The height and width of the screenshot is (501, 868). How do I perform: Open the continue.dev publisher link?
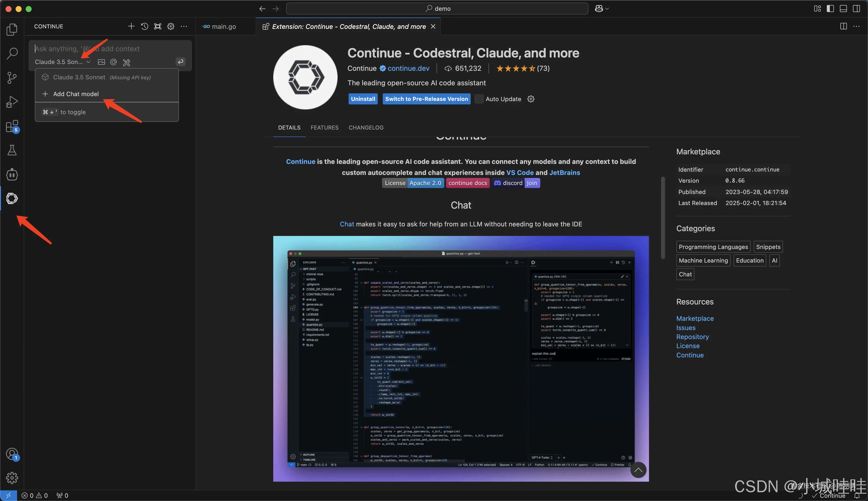pyautogui.click(x=408, y=69)
